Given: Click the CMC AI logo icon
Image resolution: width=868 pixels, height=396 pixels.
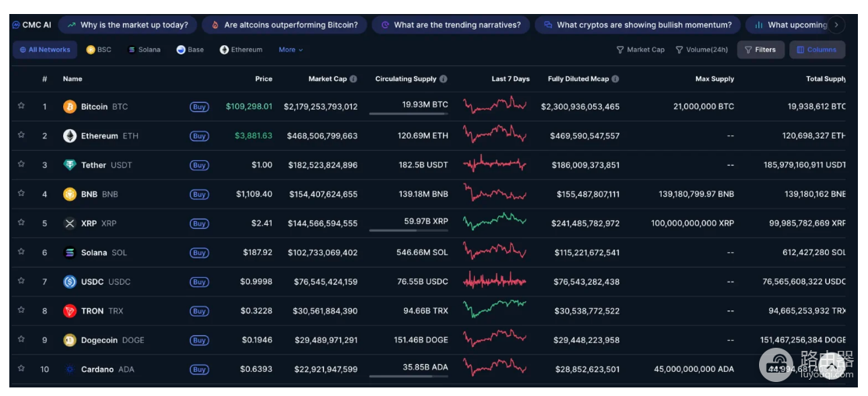Looking at the screenshot, I should coord(16,25).
